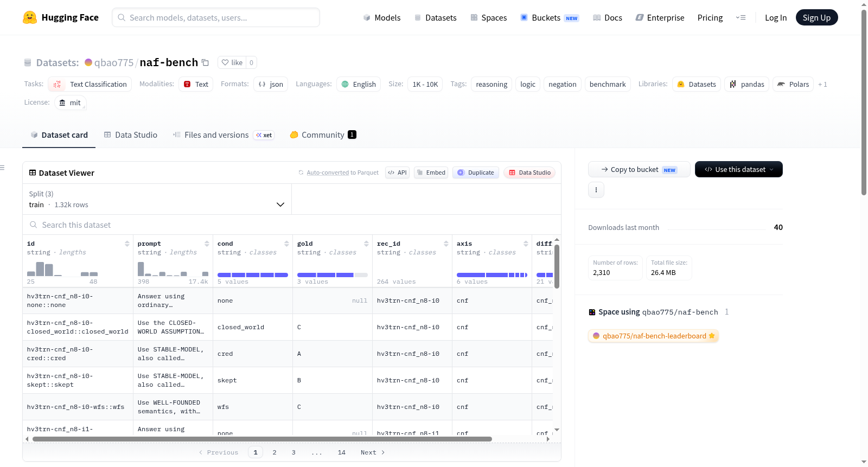Image resolution: width=868 pixels, height=467 pixels.
Task: Click the Hugging Face logo icon
Action: pos(30,17)
